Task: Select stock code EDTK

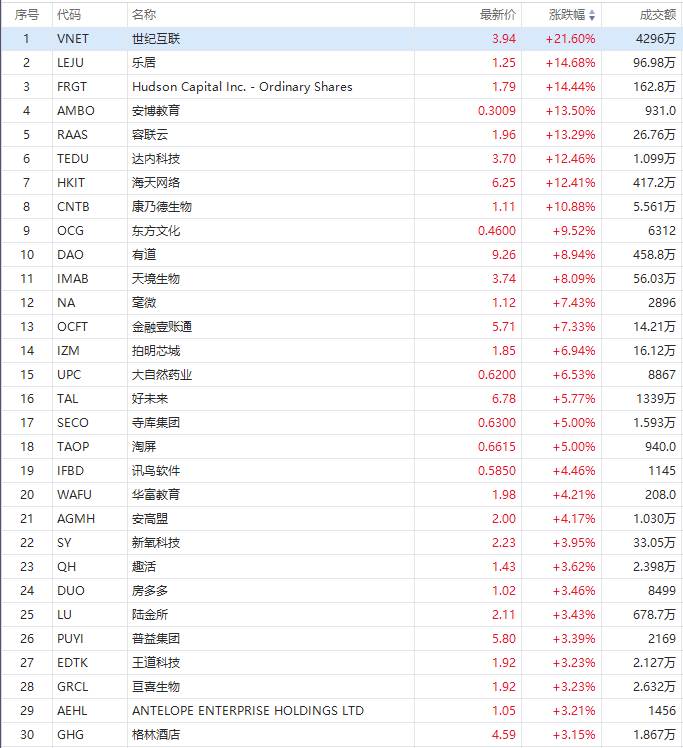Action: tap(72, 663)
